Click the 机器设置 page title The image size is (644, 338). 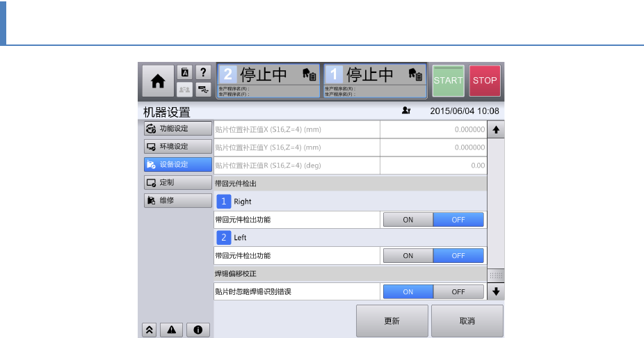(167, 112)
